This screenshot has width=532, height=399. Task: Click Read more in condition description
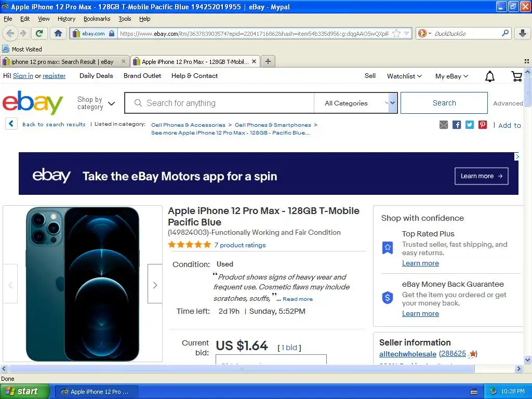(x=298, y=299)
